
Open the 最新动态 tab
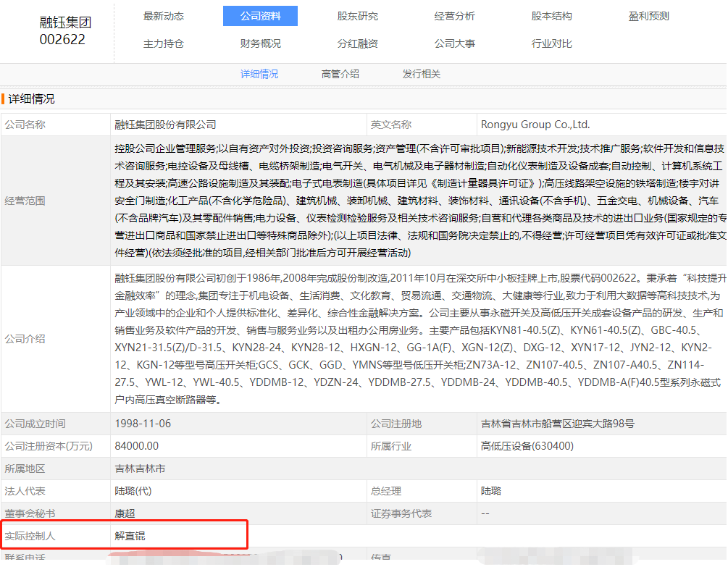tap(164, 16)
